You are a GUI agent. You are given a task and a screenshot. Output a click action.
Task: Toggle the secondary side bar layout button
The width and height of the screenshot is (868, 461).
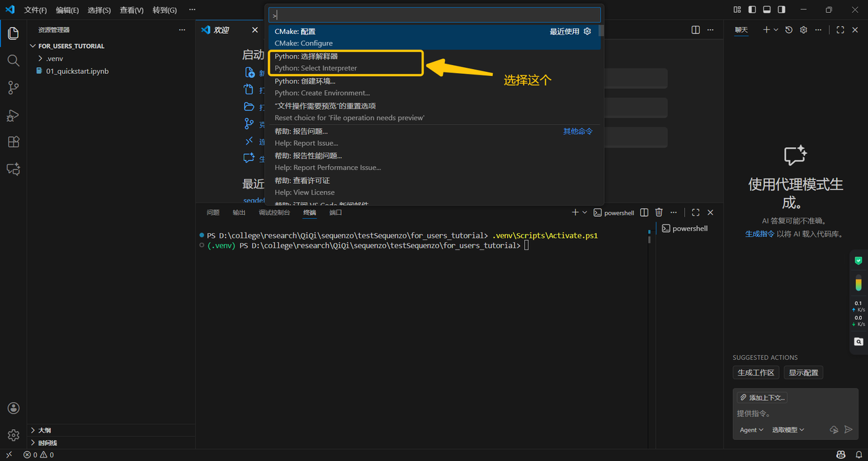coord(781,9)
